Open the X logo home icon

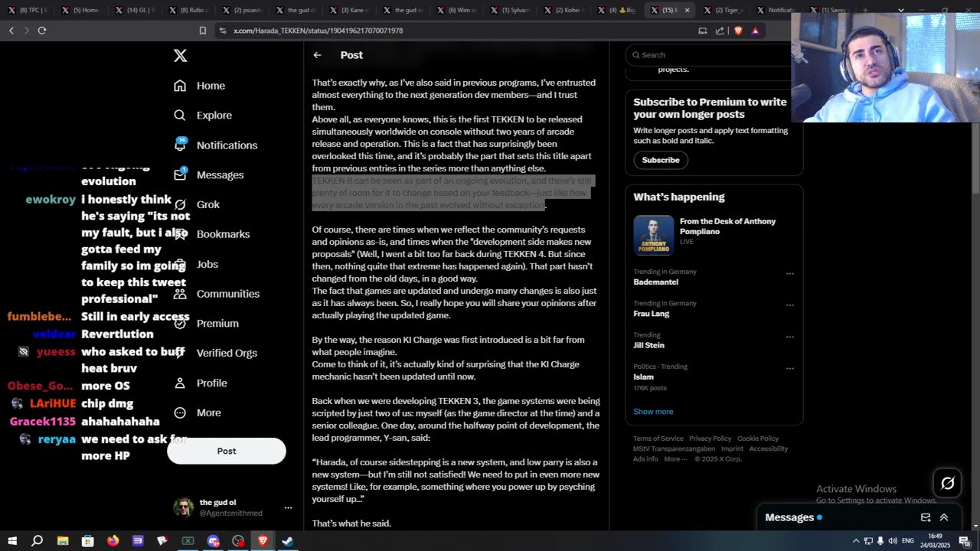[180, 55]
